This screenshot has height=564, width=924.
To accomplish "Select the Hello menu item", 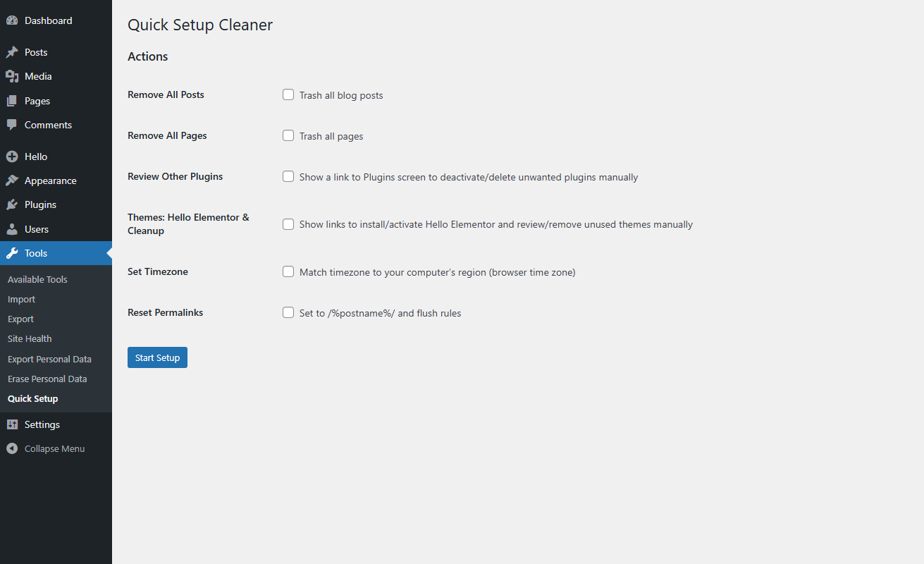I will tap(36, 157).
